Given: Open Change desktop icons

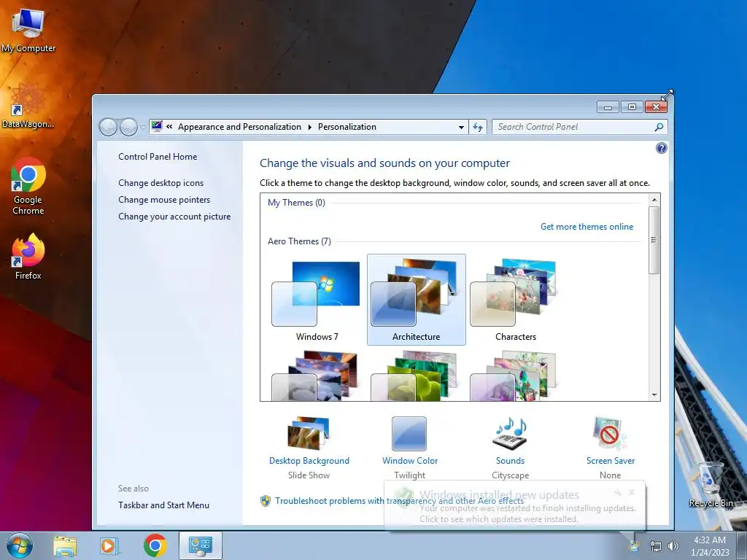Looking at the screenshot, I should pyautogui.click(x=160, y=183).
